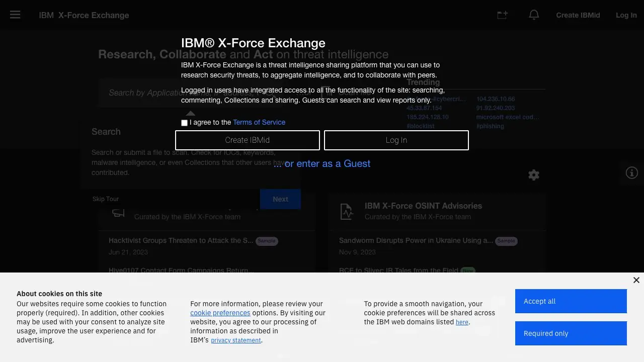Click the new collection folder icon

pyautogui.click(x=502, y=15)
